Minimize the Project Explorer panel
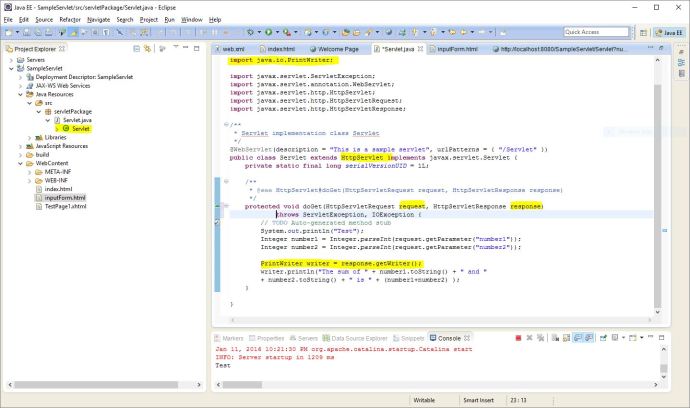This screenshot has height=408, width=690. (x=186, y=48)
